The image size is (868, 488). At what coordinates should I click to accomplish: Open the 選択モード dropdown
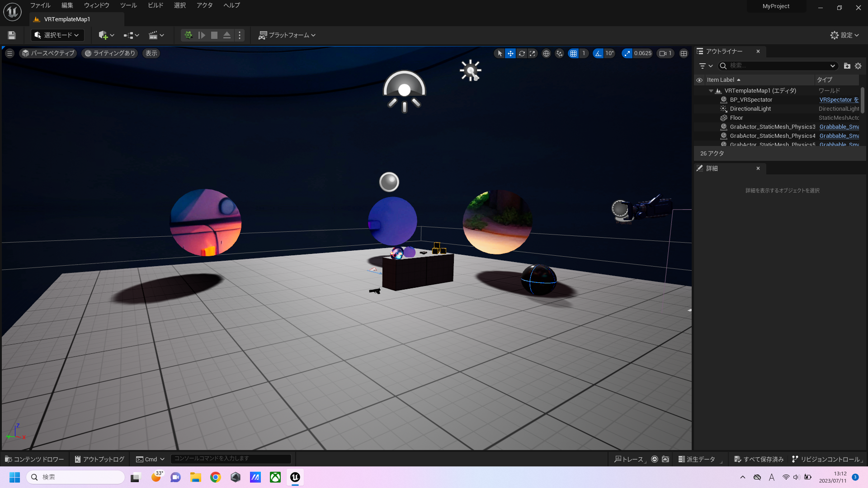pos(57,35)
